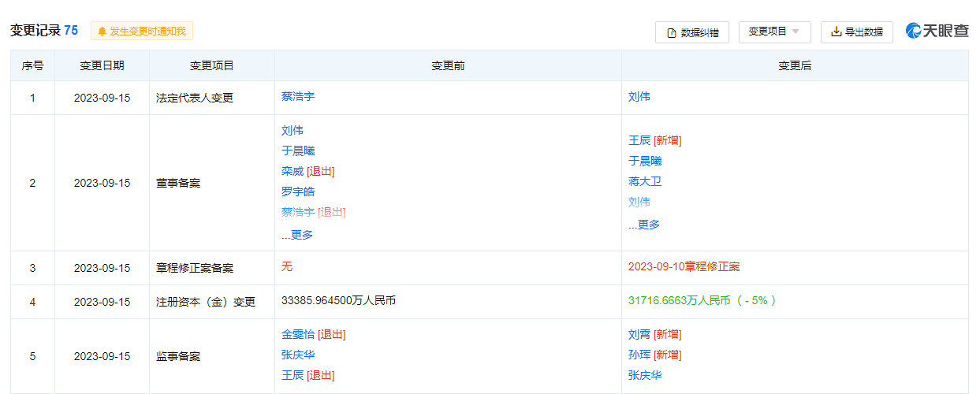Expand ...更多 in the 变更前 directors list
The width and height of the screenshot is (980, 394).
click(x=297, y=234)
